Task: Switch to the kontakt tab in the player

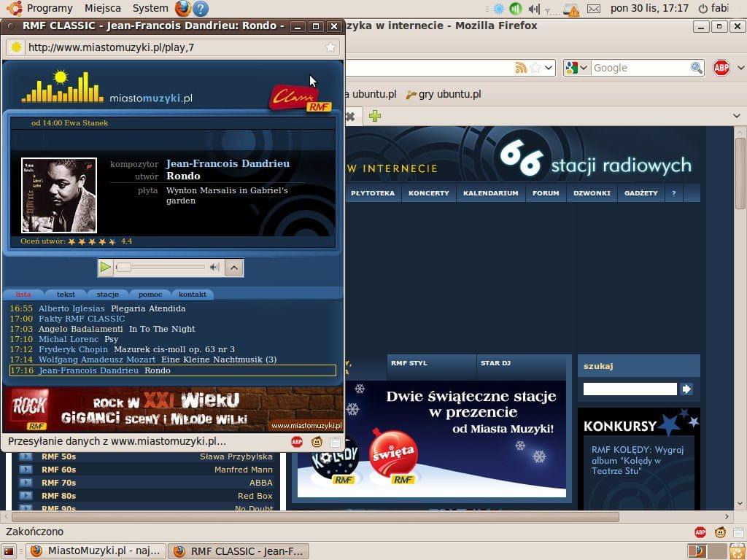Action: click(193, 295)
